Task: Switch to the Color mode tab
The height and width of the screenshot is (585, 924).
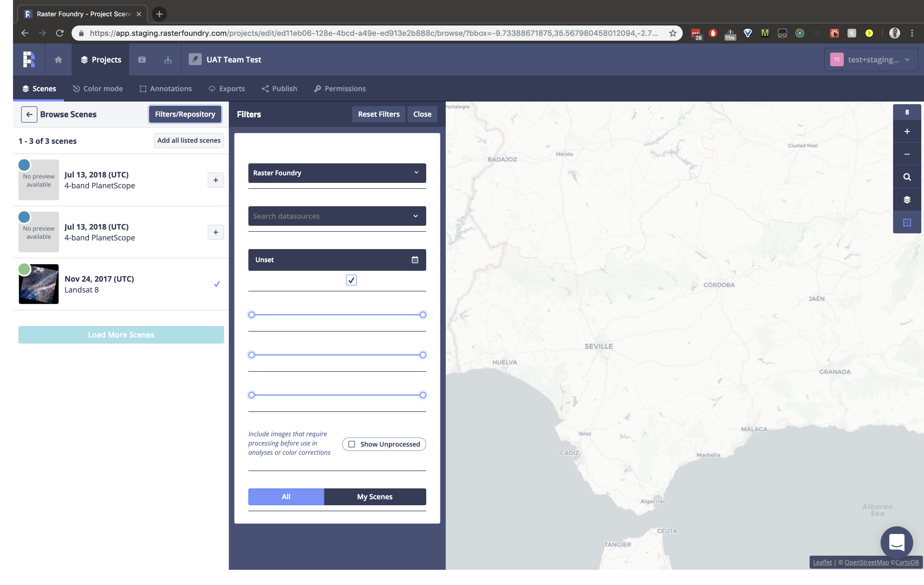Action: [98, 88]
